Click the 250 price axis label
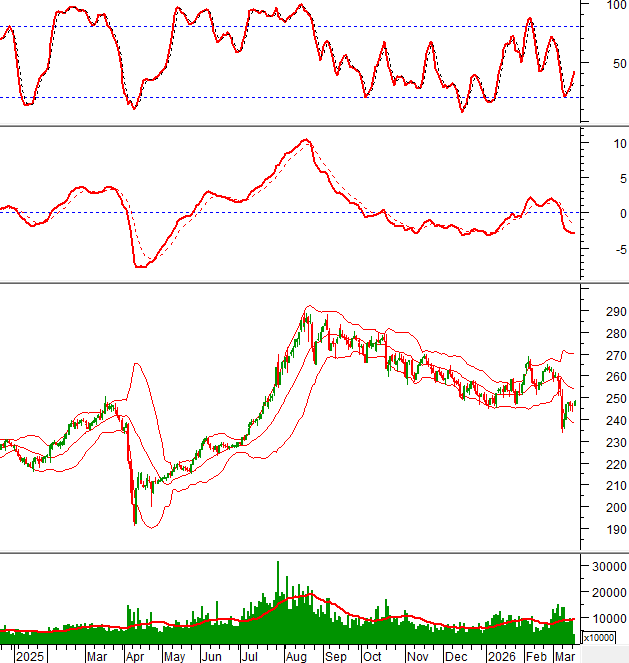Image resolution: width=629 pixels, height=663 pixels. pos(604,399)
